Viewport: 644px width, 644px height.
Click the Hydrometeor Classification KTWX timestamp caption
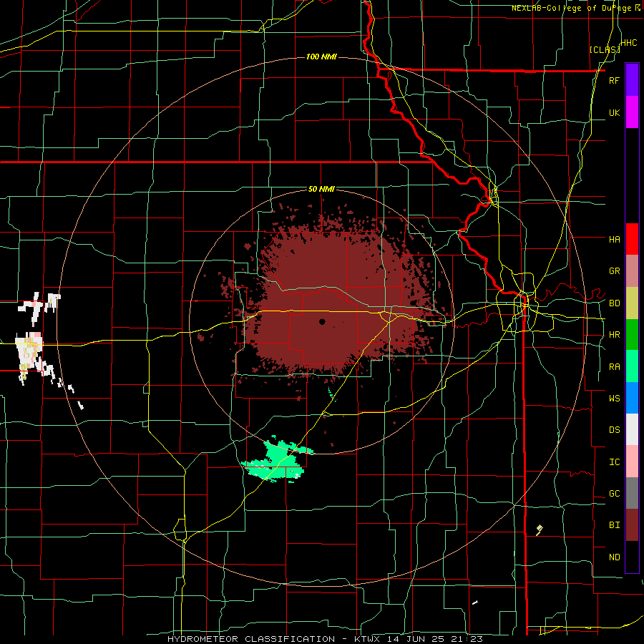click(325, 639)
